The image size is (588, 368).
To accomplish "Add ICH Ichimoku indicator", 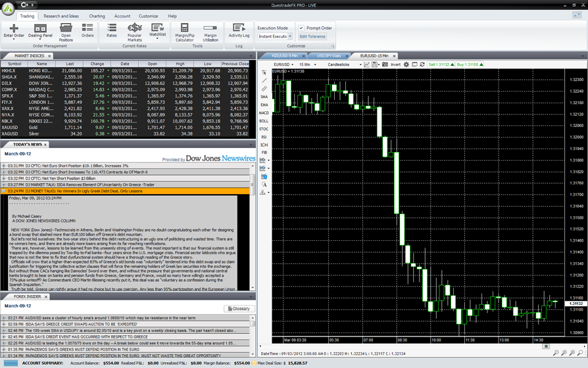I will [264, 145].
